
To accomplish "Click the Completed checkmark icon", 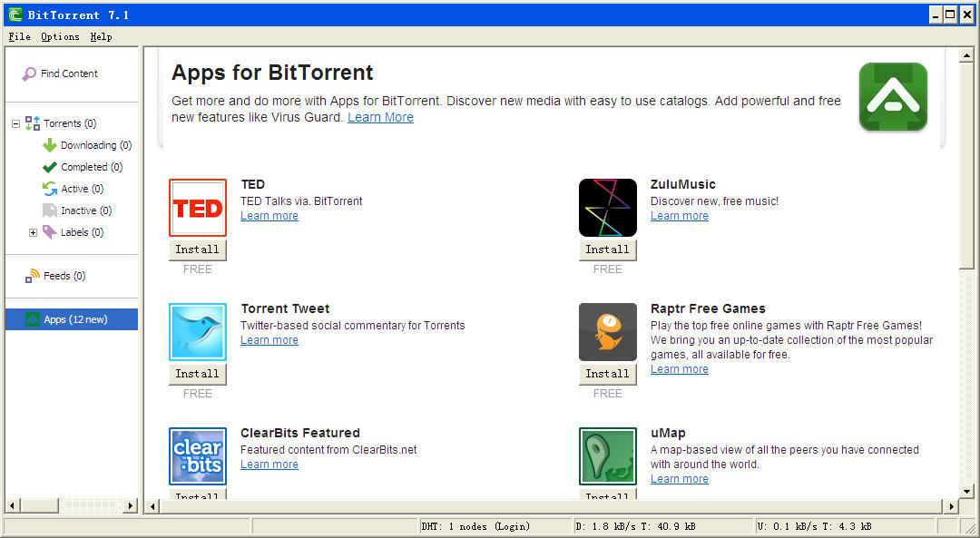I will coord(49,168).
